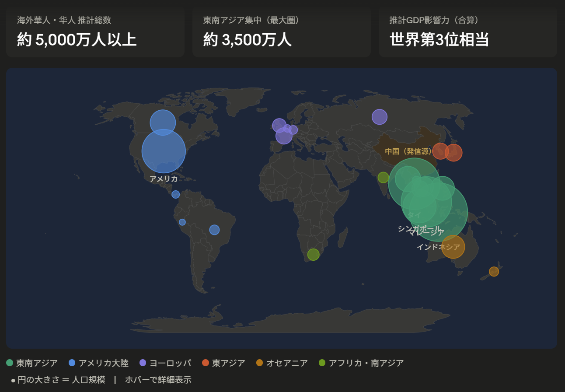Click the 世界第3位相当 stat value

point(439,40)
